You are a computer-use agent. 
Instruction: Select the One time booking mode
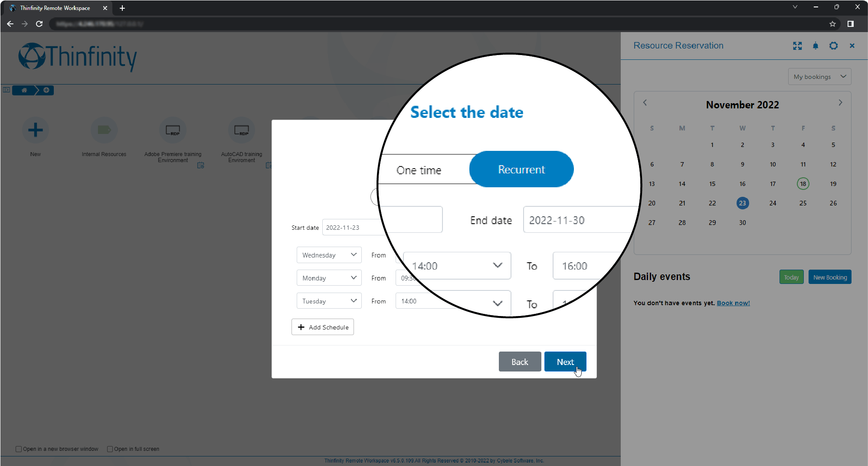coord(419,169)
